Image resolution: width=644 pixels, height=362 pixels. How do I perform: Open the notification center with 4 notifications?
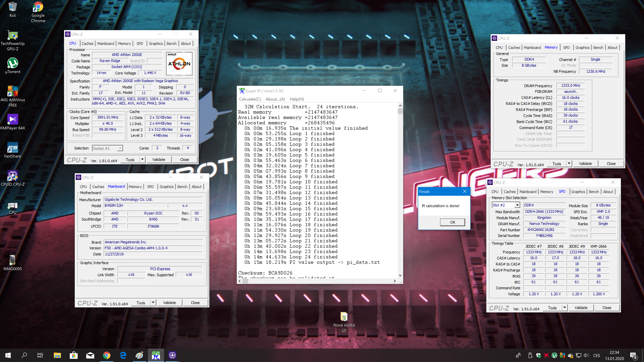(633, 355)
